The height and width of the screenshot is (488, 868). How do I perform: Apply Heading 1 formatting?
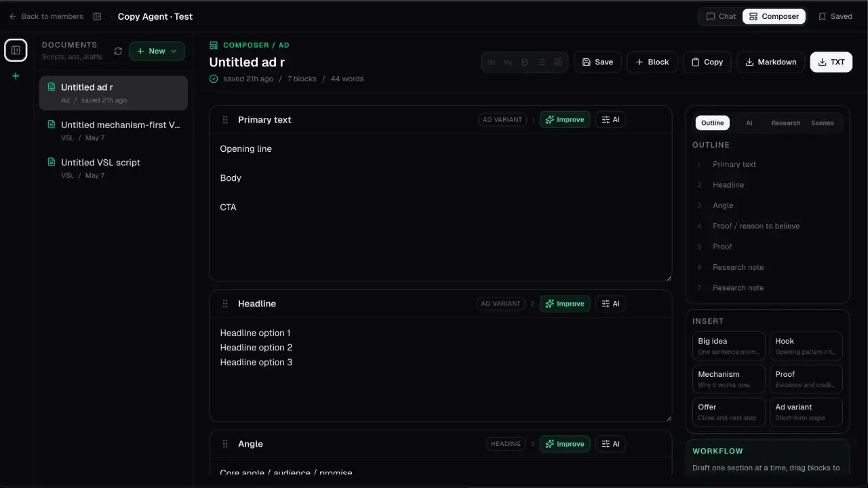[492, 62]
